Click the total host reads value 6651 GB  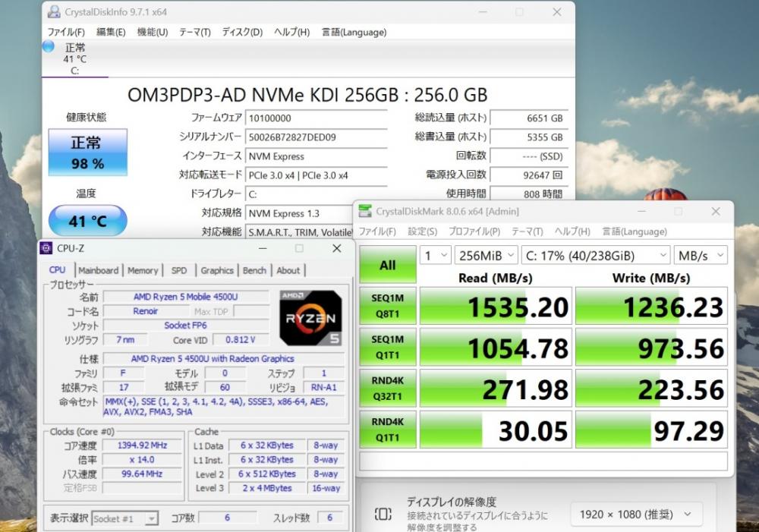[528, 118]
